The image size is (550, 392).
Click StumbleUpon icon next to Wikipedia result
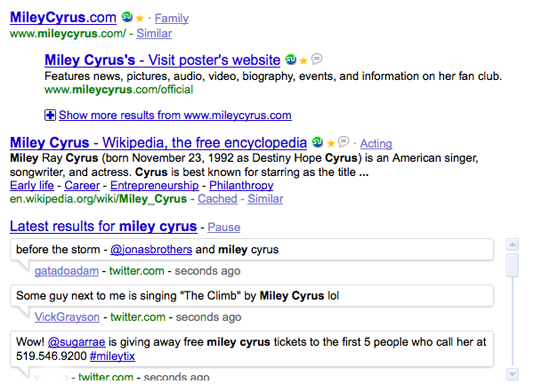point(318,142)
